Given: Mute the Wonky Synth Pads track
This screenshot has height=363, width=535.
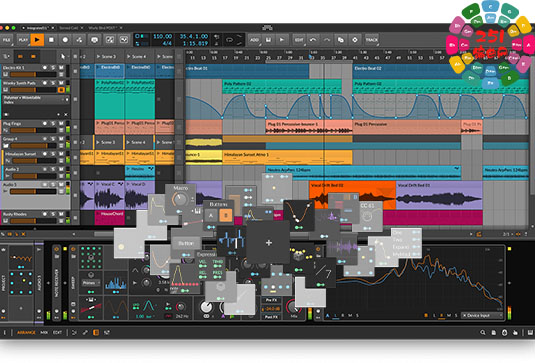Looking at the screenshot, I should (61, 83).
